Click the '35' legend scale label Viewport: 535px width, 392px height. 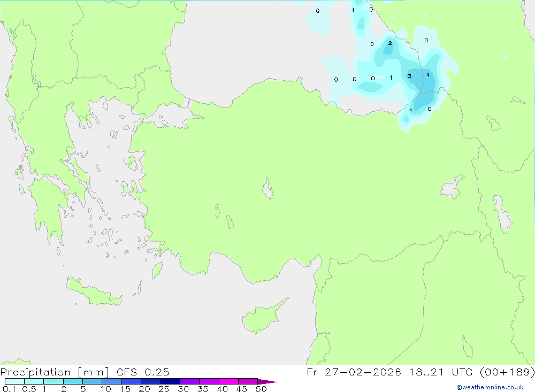pyautogui.click(x=203, y=389)
